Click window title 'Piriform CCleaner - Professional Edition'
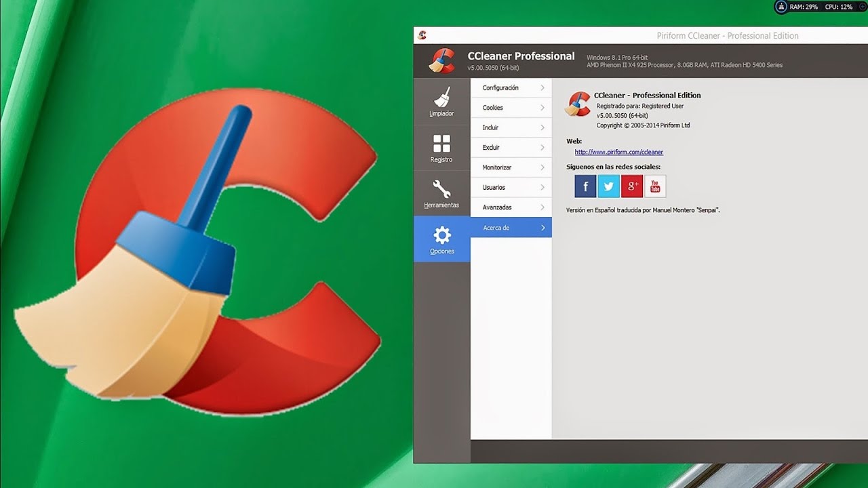The image size is (868, 488). pyautogui.click(x=728, y=36)
